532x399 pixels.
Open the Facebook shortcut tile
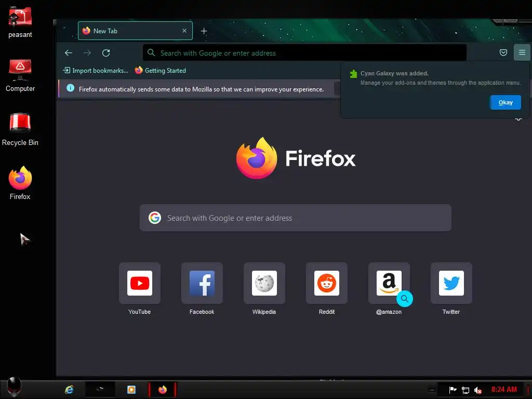pos(202,283)
